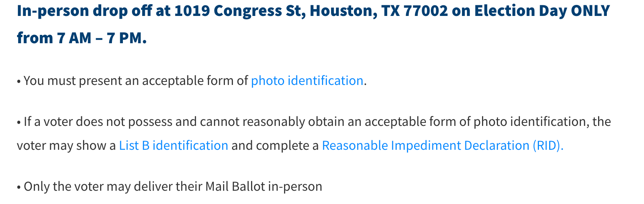Open the List B identification link
This screenshot has width=644, height=204.
tap(173, 146)
